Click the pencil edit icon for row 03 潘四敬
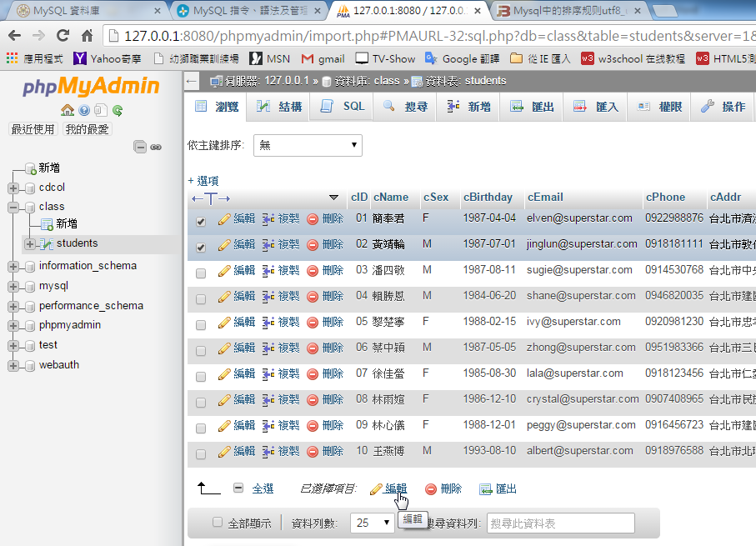Viewport: 756px width, 546px height. click(223, 271)
